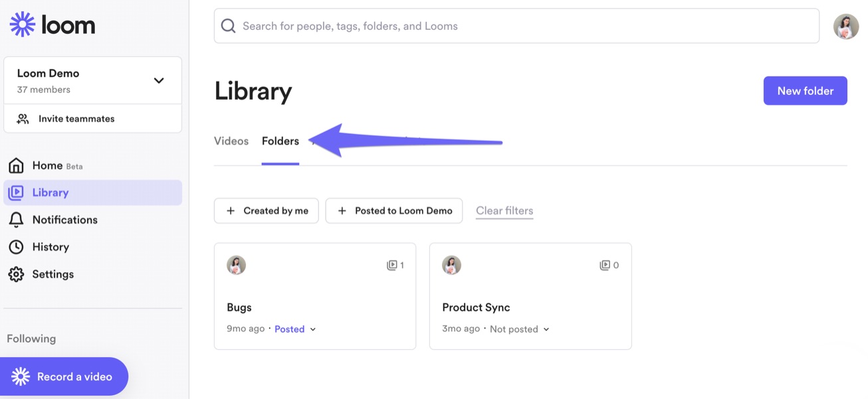The height and width of the screenshot is (399, 868).
Task: Click the 9mo ago timestamp on Bugs
Action: [246, 329]
